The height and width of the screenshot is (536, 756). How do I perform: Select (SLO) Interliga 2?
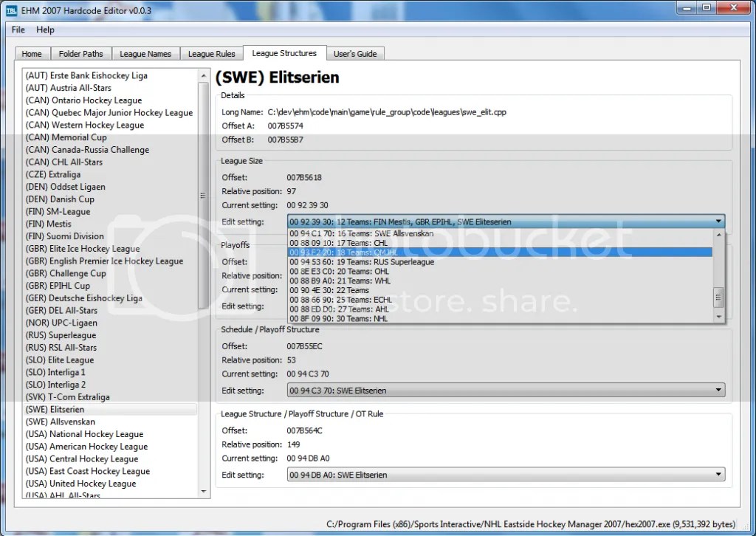coord(111,385)
